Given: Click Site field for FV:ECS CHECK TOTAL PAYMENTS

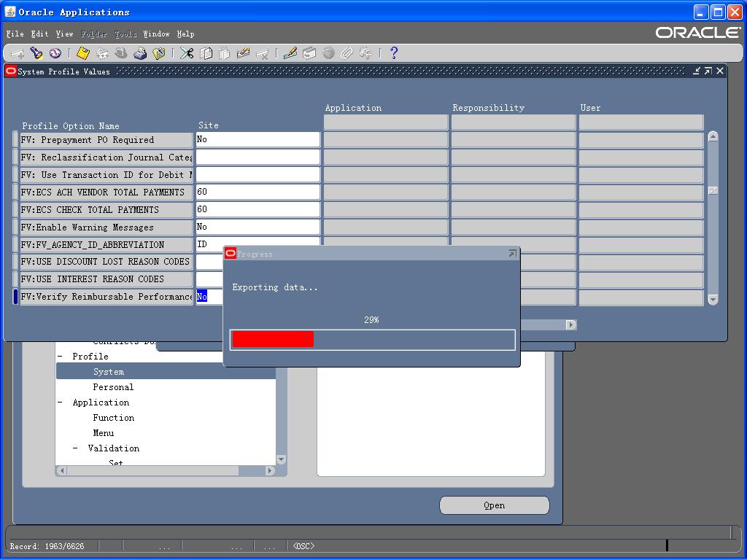Looking at the screenshot, I should click(x=258, y=209).
